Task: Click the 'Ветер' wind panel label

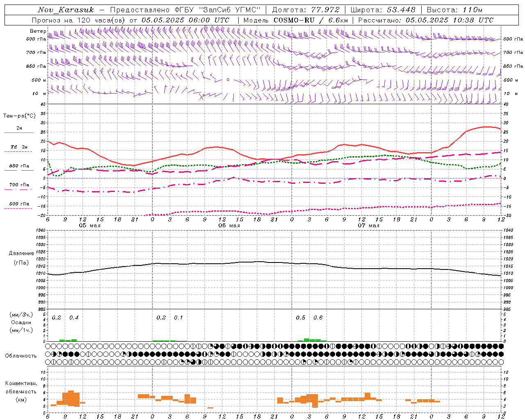Action: tap(38, 31)
